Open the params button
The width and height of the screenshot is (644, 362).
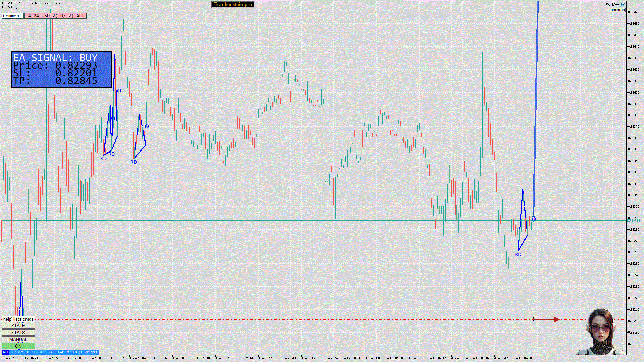[617, 10]
